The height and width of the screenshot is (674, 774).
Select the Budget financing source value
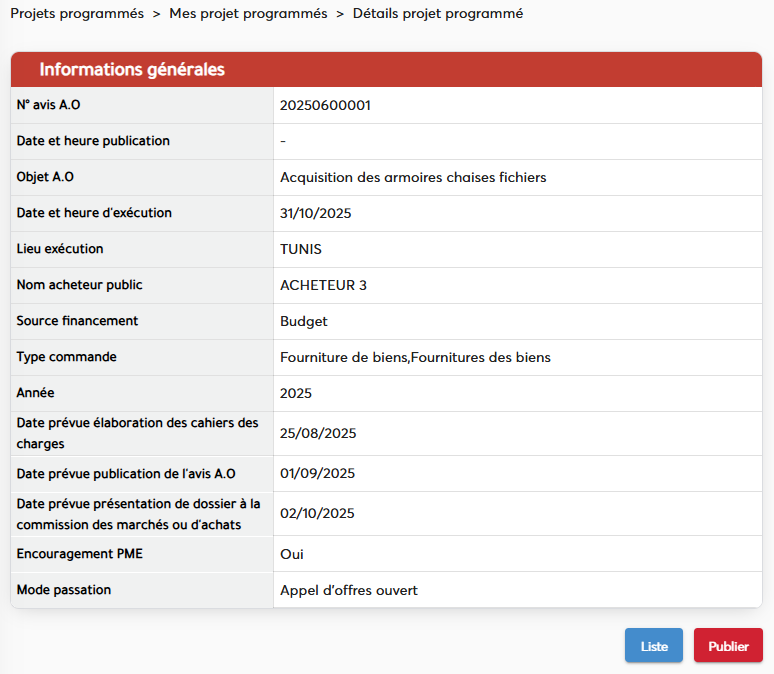click(x=304, y=321)
